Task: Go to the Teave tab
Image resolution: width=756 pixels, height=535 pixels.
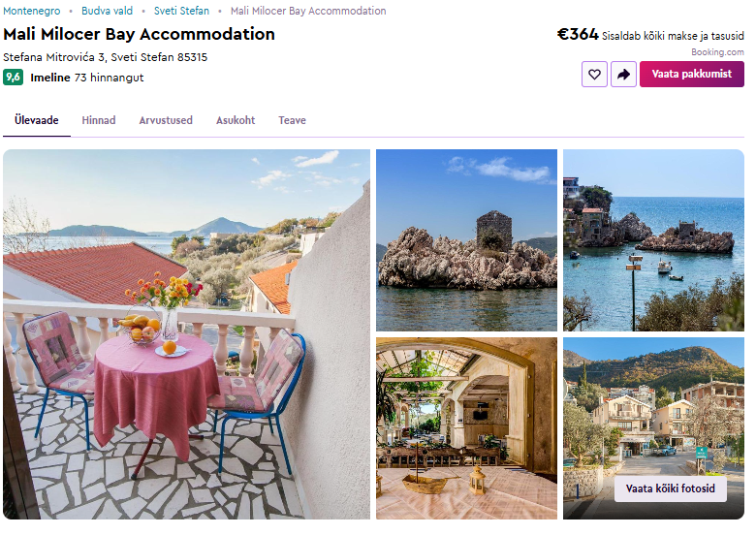Action: [292, 120]
